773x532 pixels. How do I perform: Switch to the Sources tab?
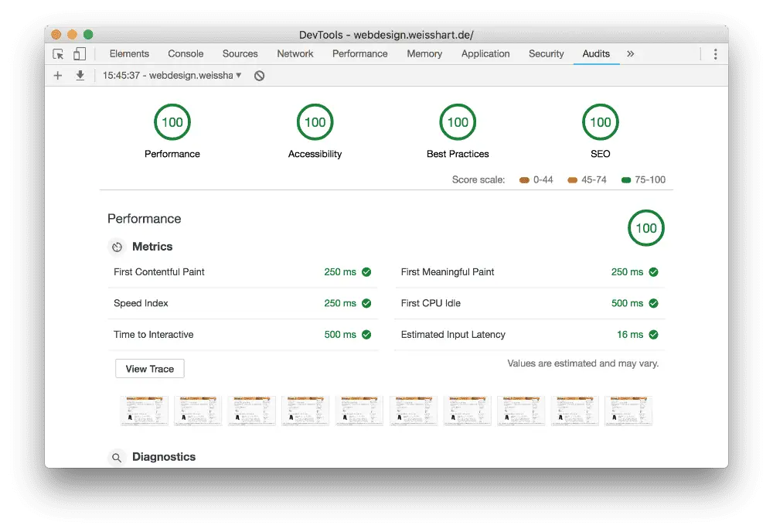240,54
